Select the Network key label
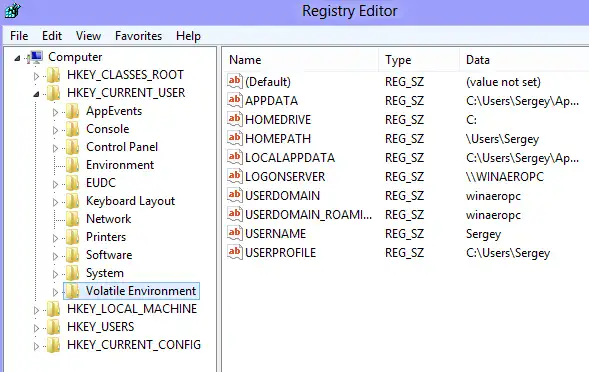 coord(109,219)
